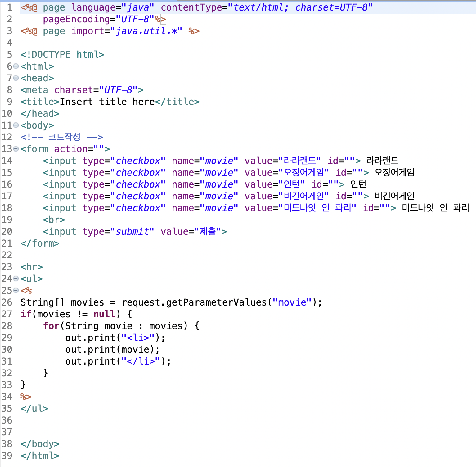Click '<!DOCTYPE html>' declaration
Screen dimensions: 476x467
coord(62,55)
